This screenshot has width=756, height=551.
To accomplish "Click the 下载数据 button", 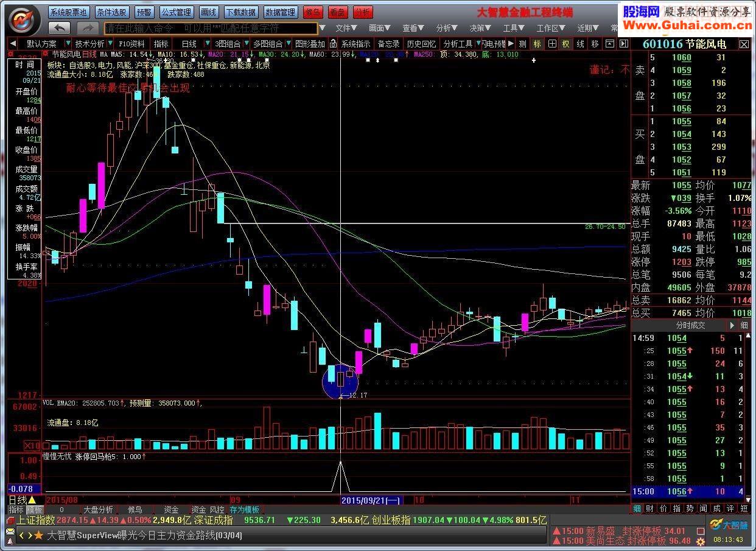I will 240,12.
